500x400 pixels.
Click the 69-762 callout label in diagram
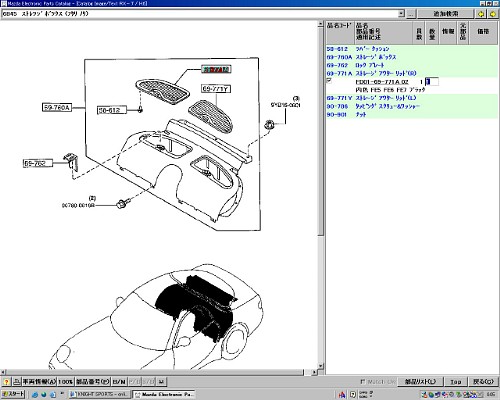click(38, 163)
